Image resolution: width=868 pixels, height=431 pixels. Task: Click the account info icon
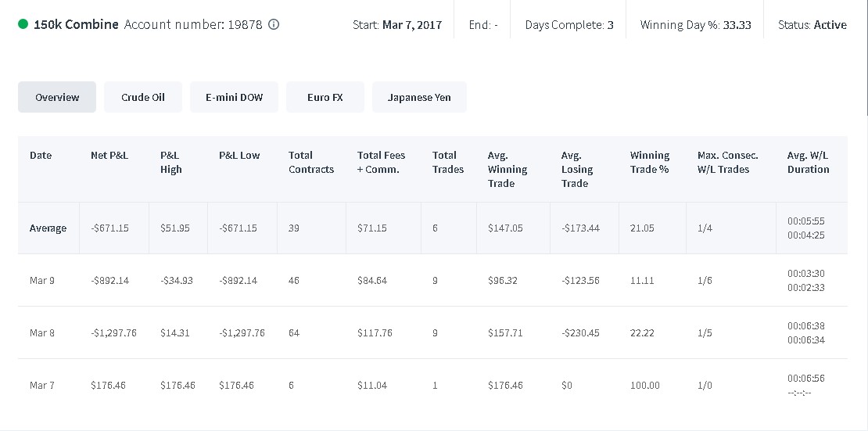tap(274, 24)
